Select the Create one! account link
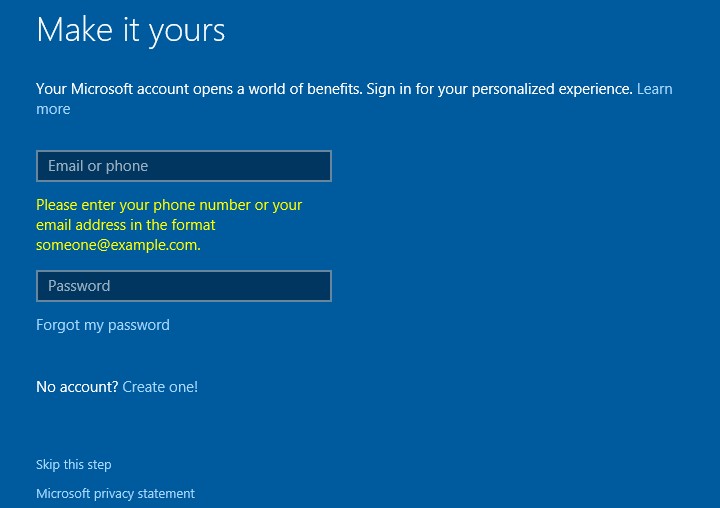Viewport: 720px width, 508px height. (x=160, y=387)
